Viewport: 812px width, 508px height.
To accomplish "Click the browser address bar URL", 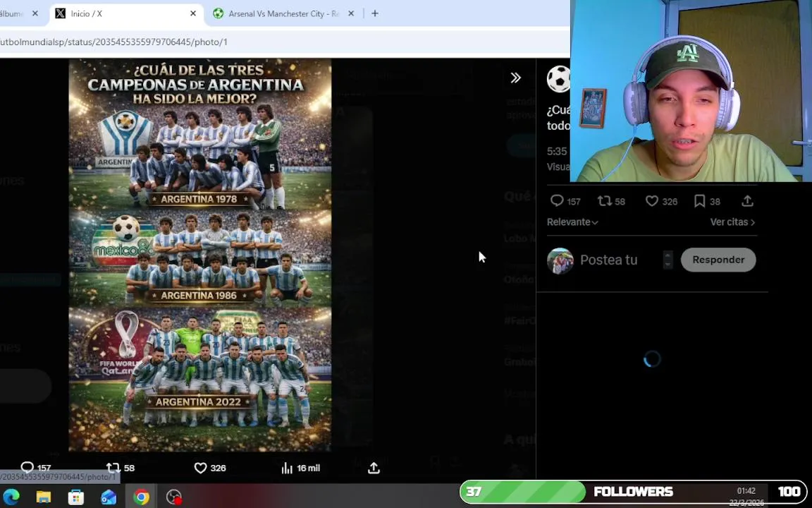I will [113, 42].
